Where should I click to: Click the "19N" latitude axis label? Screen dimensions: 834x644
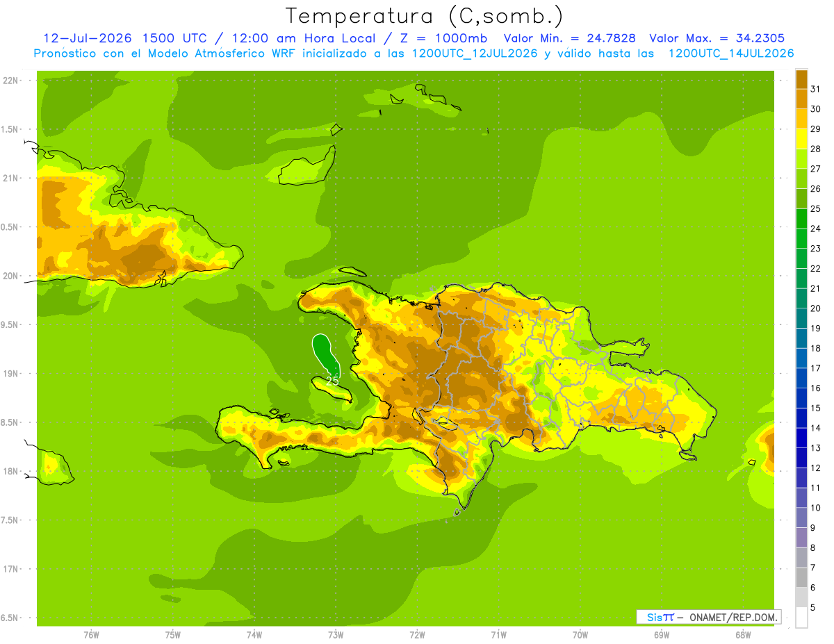[x=12, y=374]
